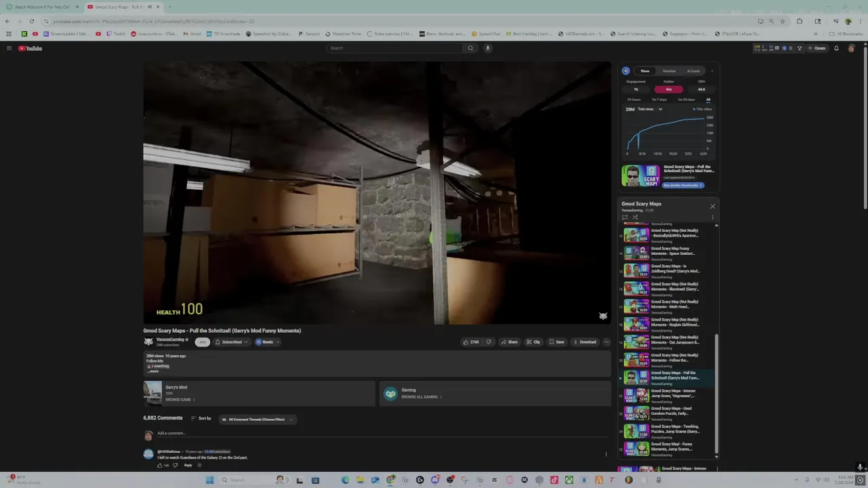The image size is (868, 488).
Task: Switch to the AI Coach tab
Action: point(693,70)
